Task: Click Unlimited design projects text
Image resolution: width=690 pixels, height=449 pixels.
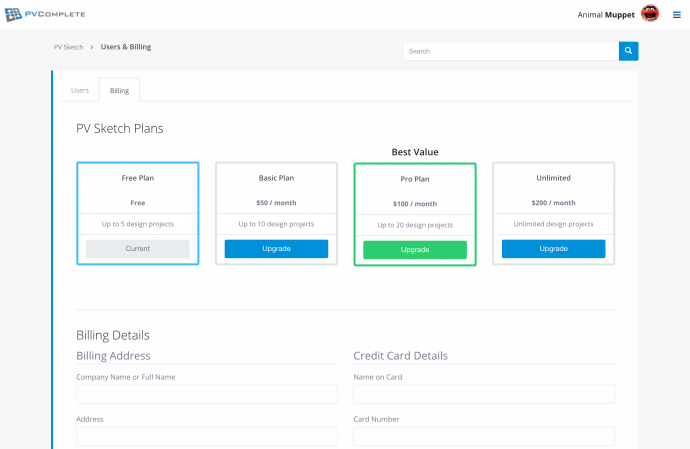Action: [554, 224]
